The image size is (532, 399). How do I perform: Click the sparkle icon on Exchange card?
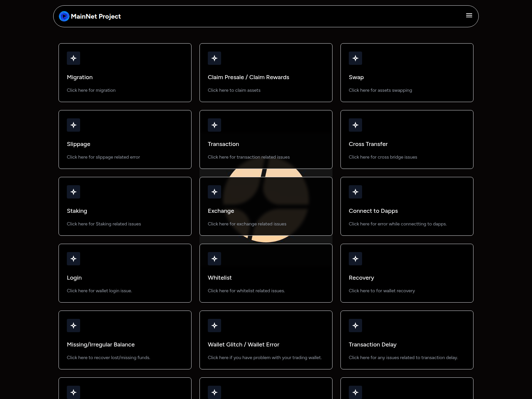pyautogui.click(x=214, y=192)
